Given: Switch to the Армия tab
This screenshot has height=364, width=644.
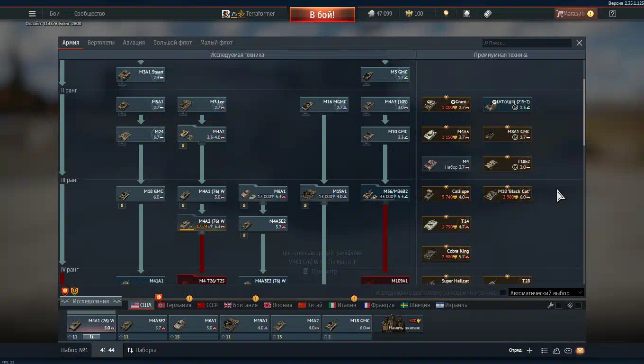Looking at the screenshot, I should [71, 43].
